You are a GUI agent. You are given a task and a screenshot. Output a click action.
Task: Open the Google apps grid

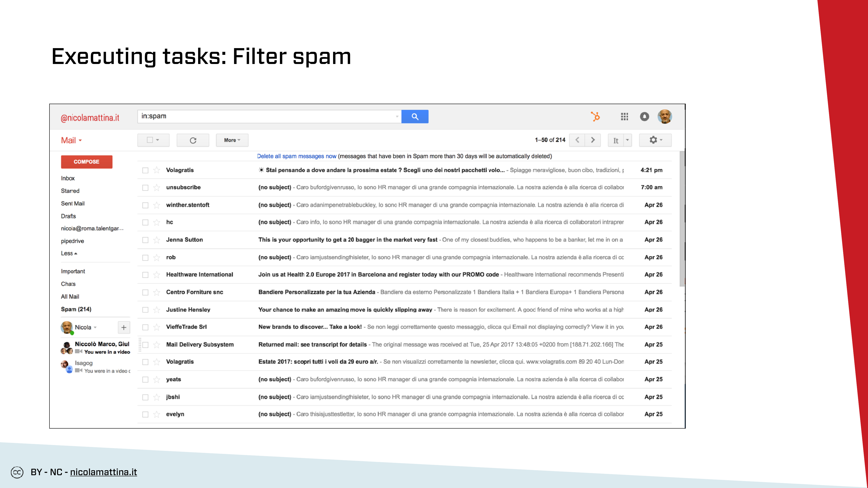pos(624,116)
